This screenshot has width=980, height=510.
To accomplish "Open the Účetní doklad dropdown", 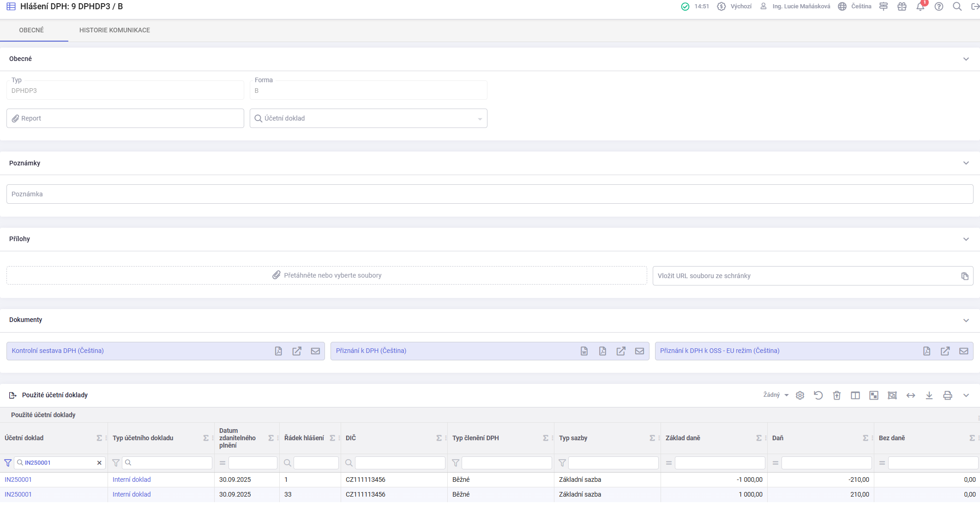I will coord(480,119).
